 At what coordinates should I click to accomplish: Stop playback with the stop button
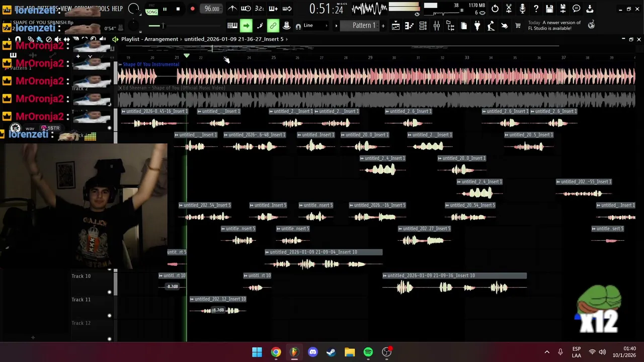178,9
